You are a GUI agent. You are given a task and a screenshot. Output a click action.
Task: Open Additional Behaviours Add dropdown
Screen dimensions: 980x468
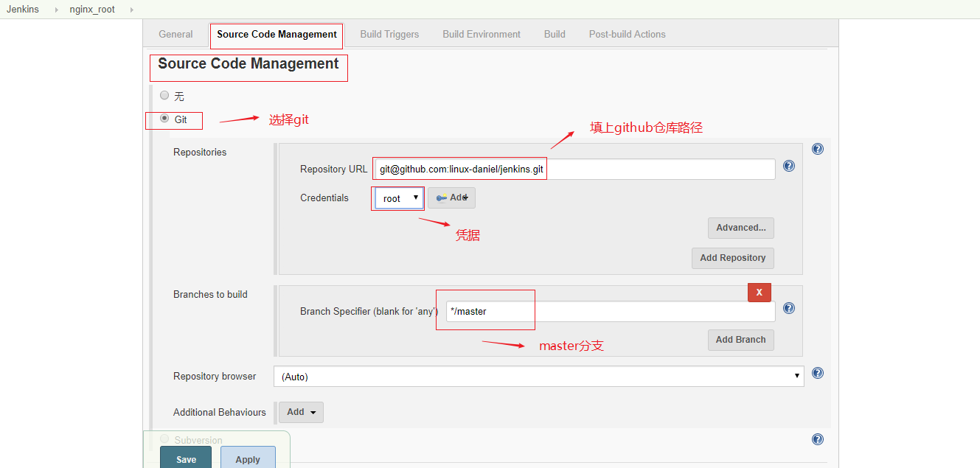click(301, 412)
